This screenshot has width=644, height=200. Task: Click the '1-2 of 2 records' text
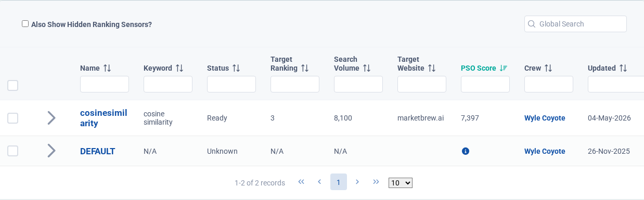point(260,183)
